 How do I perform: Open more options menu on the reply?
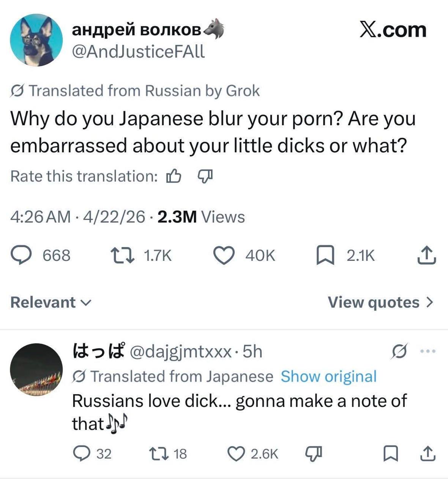(429, 351)
